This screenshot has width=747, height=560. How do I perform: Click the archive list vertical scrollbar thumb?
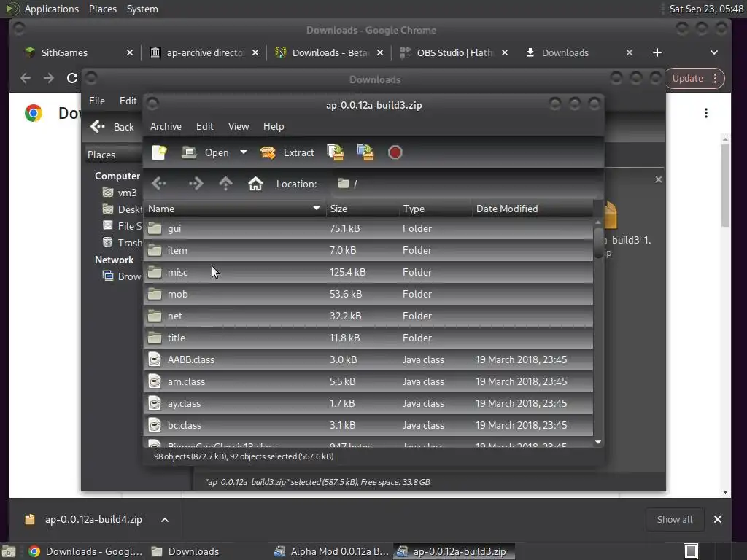point(598,243)
